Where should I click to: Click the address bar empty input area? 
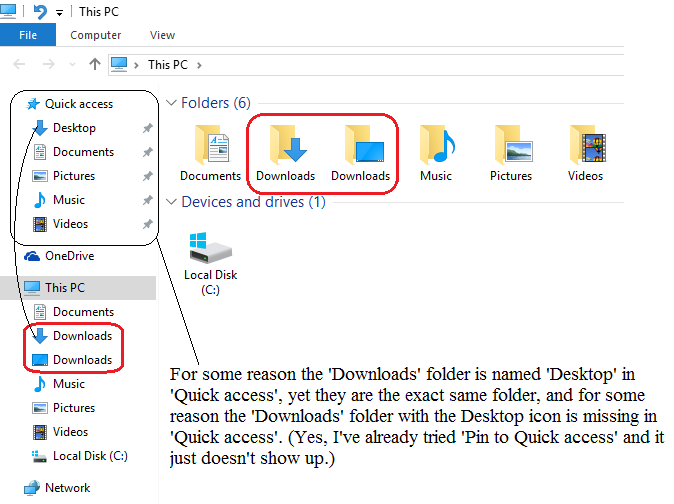click(x=413, y=65)
